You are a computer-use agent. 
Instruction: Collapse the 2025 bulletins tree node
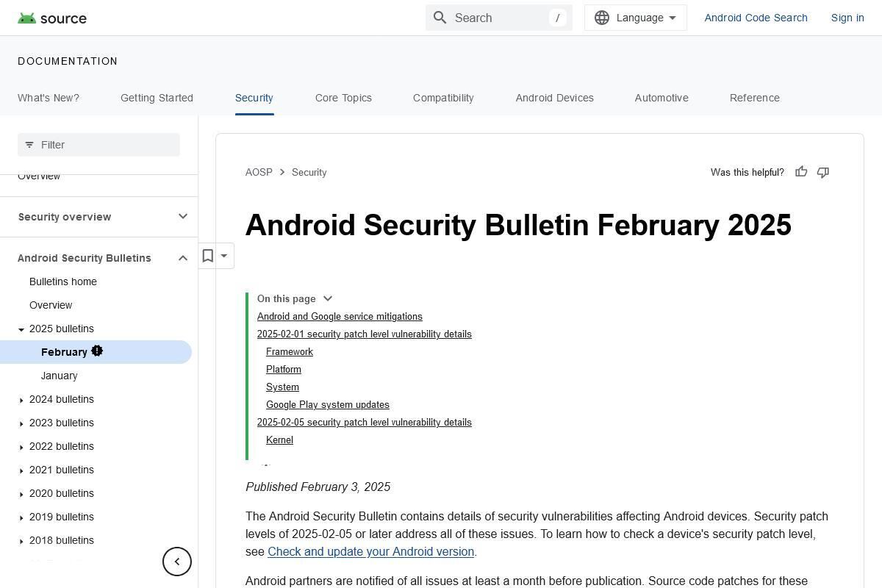click(x=21, y=329)
